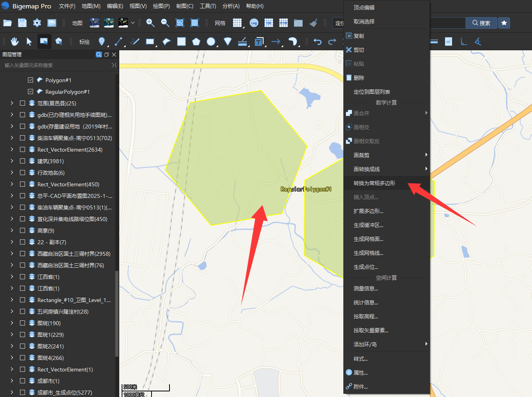Select the regular polygon pentagon tool
The image size is (532, 397).
click(196, 41)
